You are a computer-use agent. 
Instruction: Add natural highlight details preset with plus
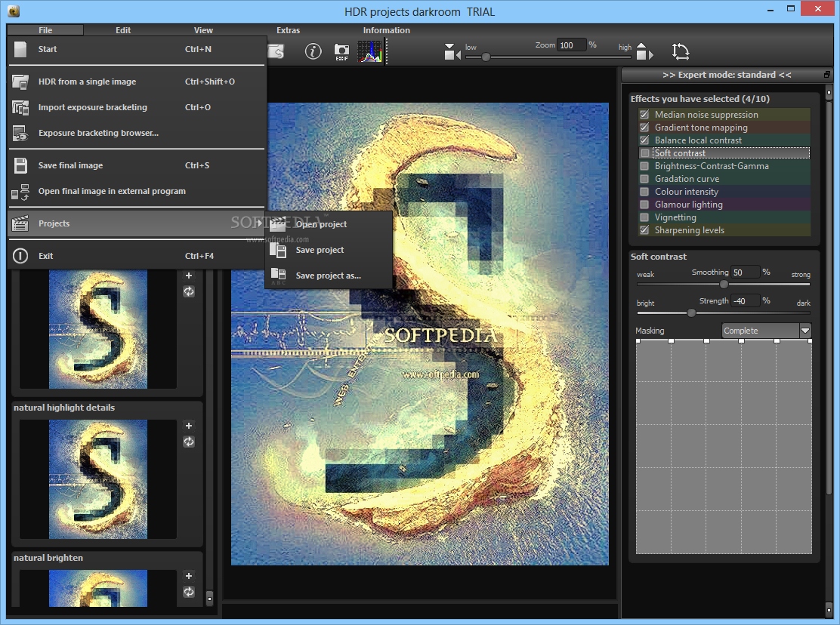pyautogui.click(x=189, y=426)
